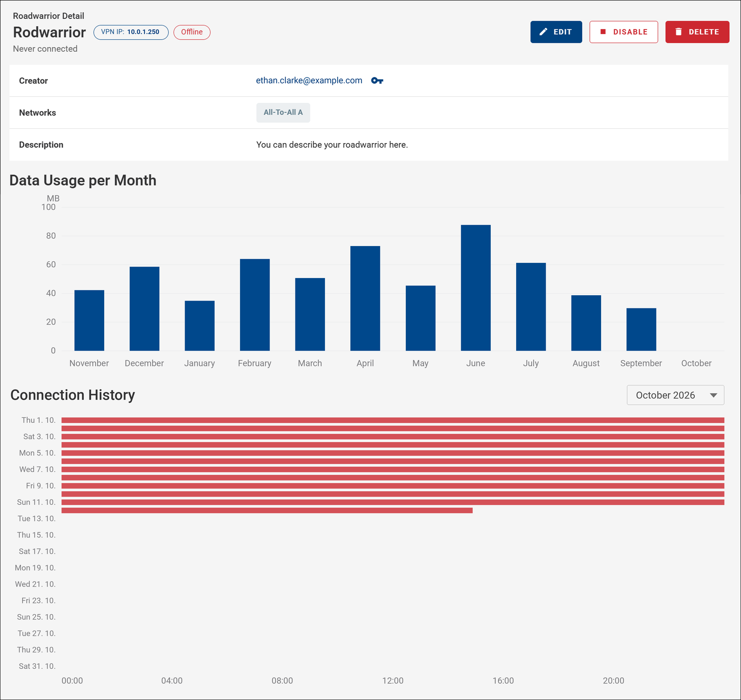Screen dimensions: 741x700
Task: Click the Fri 9. 10. offline history bar
Action: point(393,486)
